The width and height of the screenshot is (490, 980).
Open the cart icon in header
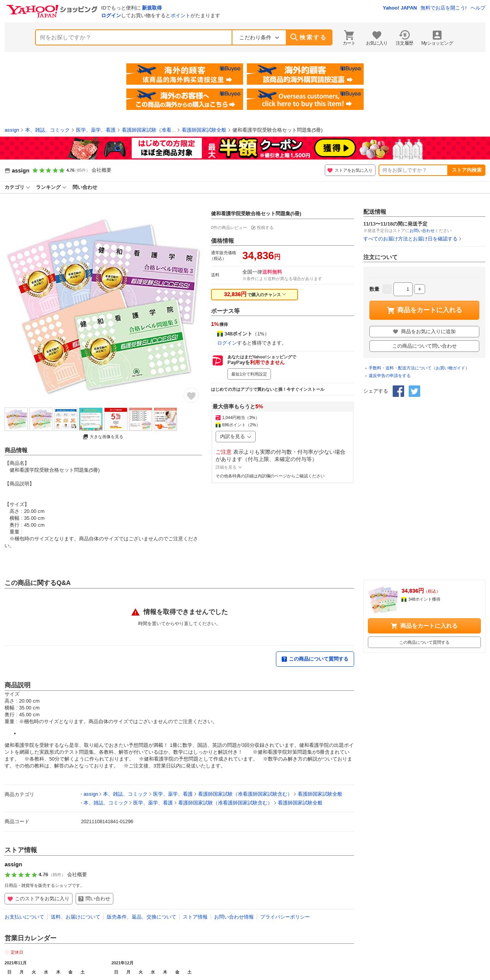point(349,38)
